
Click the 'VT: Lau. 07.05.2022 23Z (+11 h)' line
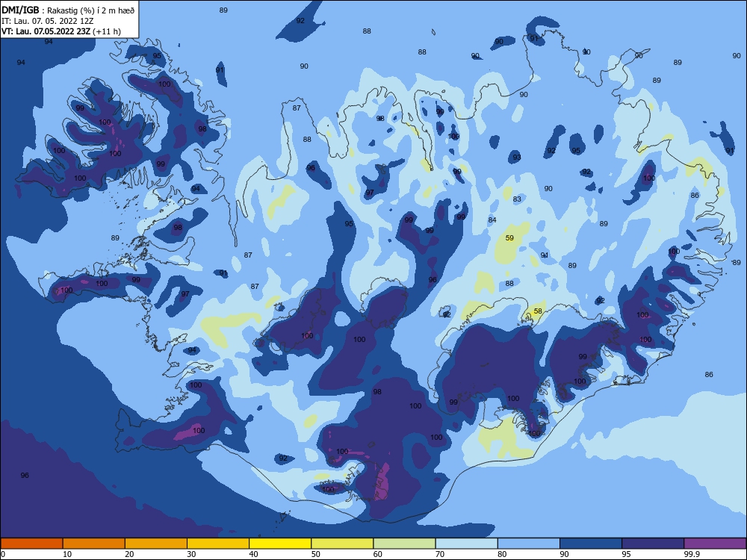pos(61,31)
